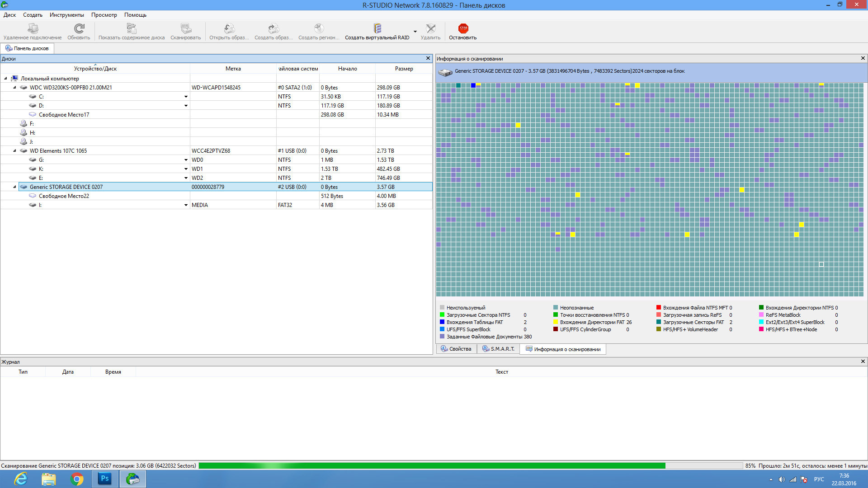Image resolution: width=868 pixels, height=488 pixels.
Task: Click Create virtual RAID toolbar icon
Action: [x=377, y=29]
